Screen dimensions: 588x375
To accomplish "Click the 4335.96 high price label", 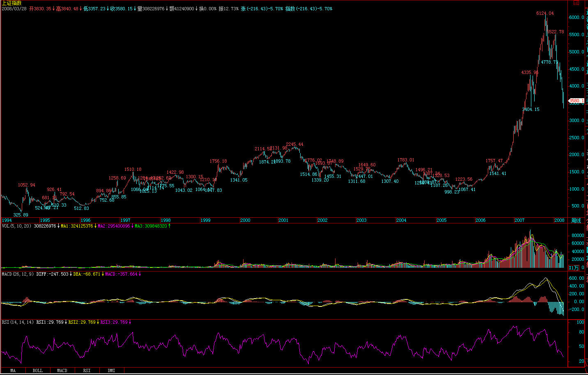I will (530, 73).
